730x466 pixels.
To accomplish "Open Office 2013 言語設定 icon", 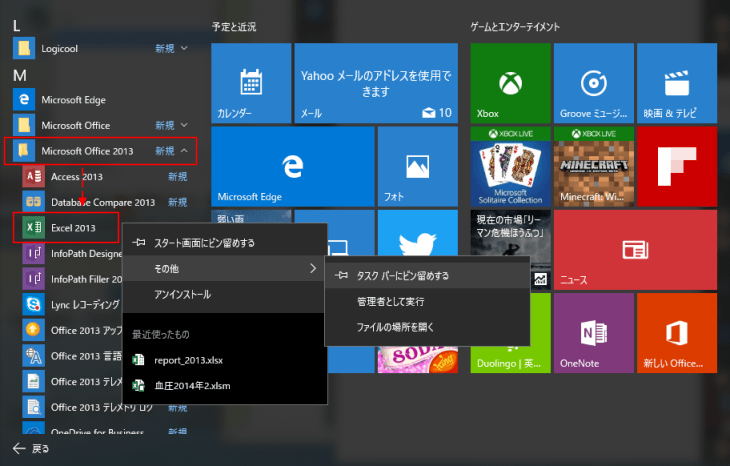I will (x=34, y=356).
